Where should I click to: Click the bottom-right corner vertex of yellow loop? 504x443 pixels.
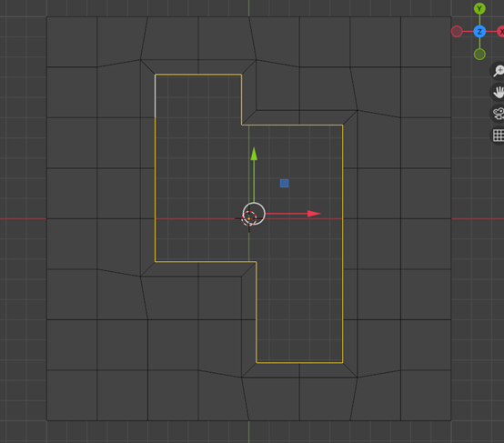click(343, 363)
